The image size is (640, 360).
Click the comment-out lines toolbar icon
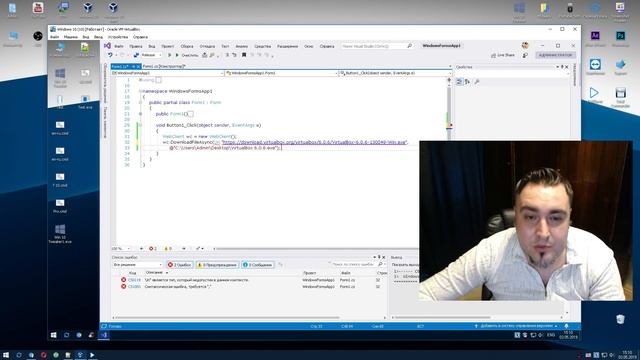[x=227, y=55]
